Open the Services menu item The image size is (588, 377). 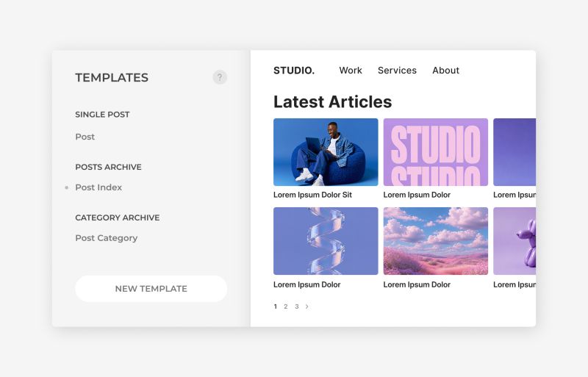tap(397, 71)
